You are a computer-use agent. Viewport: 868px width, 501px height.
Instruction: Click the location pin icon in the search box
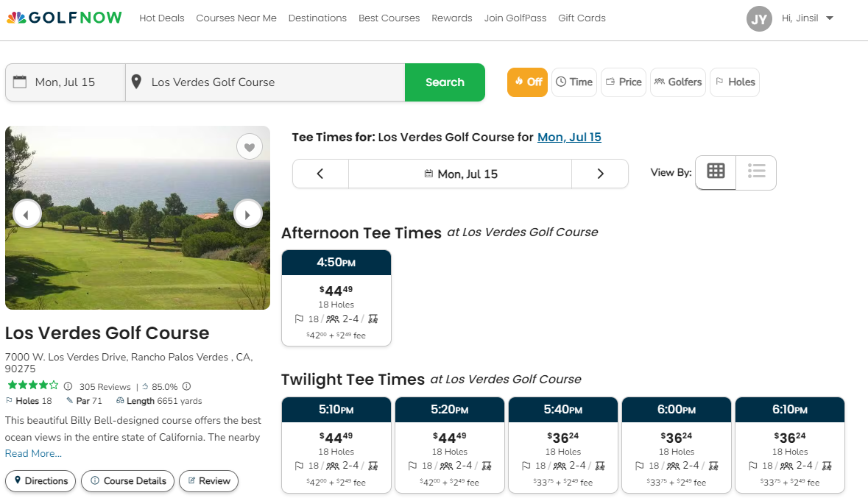click(x=136, y=82)
